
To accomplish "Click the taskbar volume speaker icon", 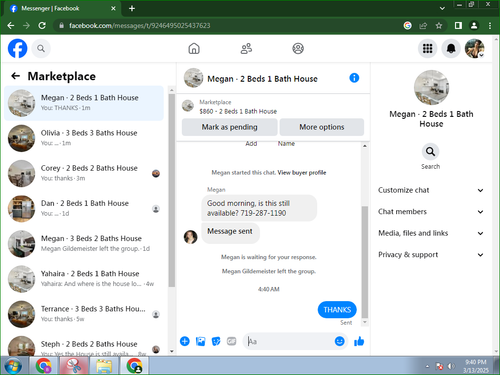I will pos(451,366).
